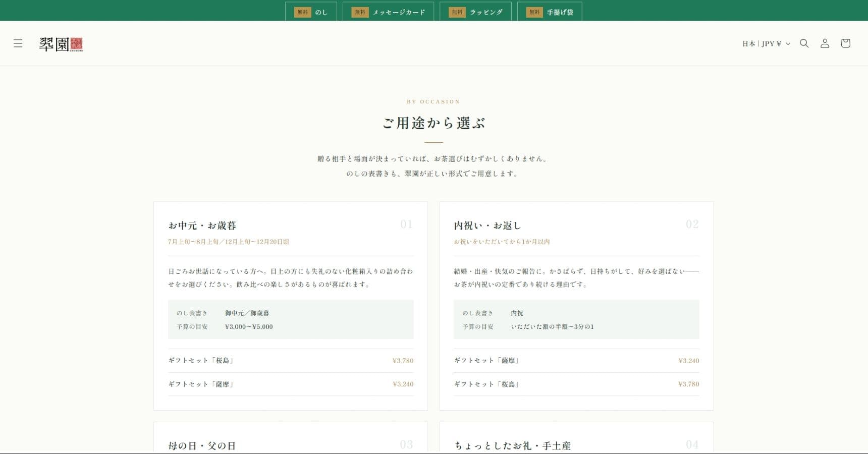Click the free ラッピング banner badge

[475, 12]
